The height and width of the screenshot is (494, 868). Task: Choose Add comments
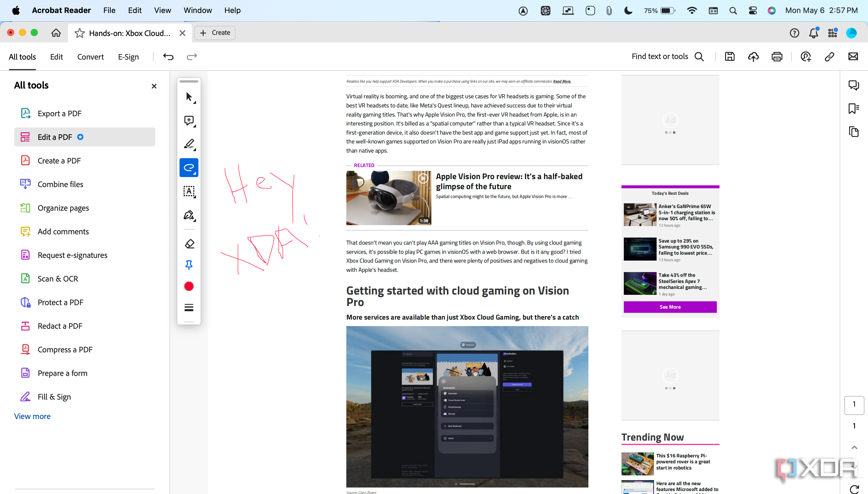pos(84,231)
